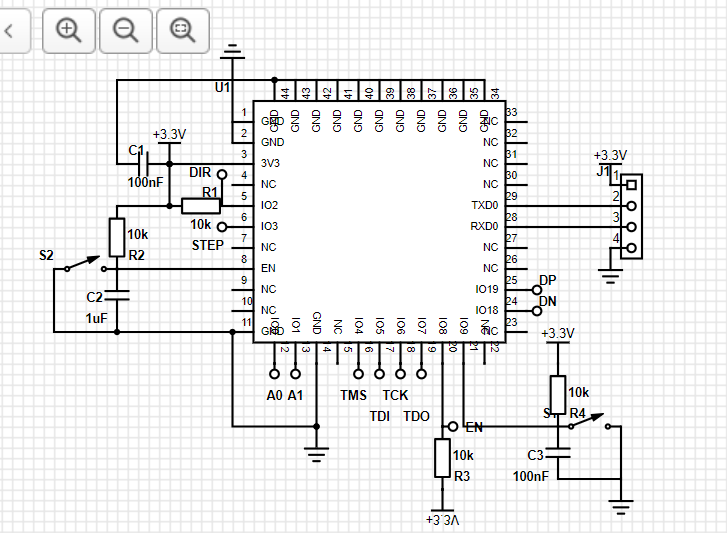This screenshot has width=727, height=533.
Task: Select capacitor C2 symbol
Action: click(x=117, y=295)
